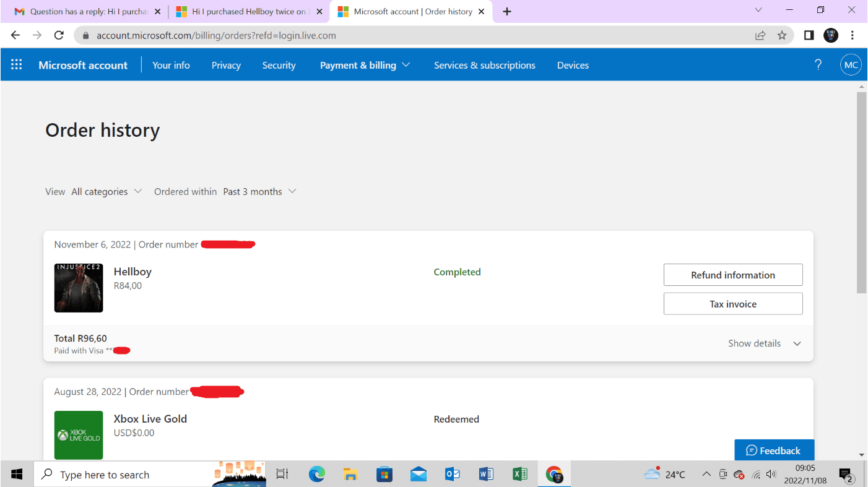
Task: Open Windows Start menu
Action: pos(17,474)
